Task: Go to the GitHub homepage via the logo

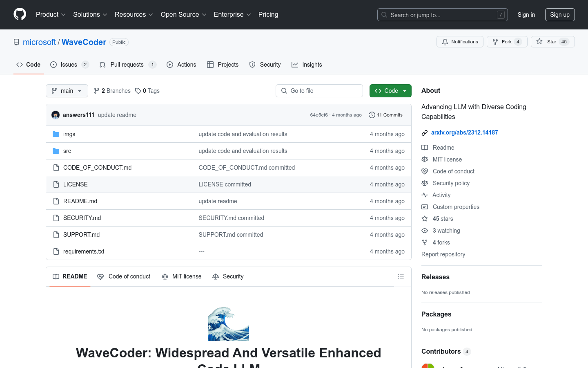Action: [20, 14]
